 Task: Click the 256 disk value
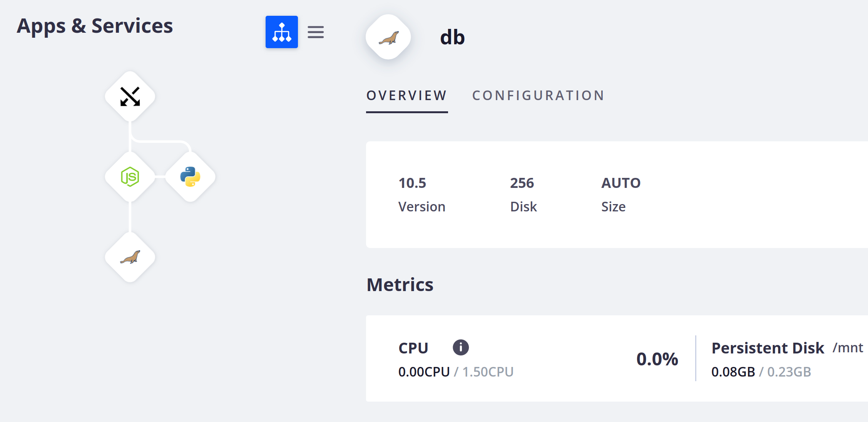point(522,183)
